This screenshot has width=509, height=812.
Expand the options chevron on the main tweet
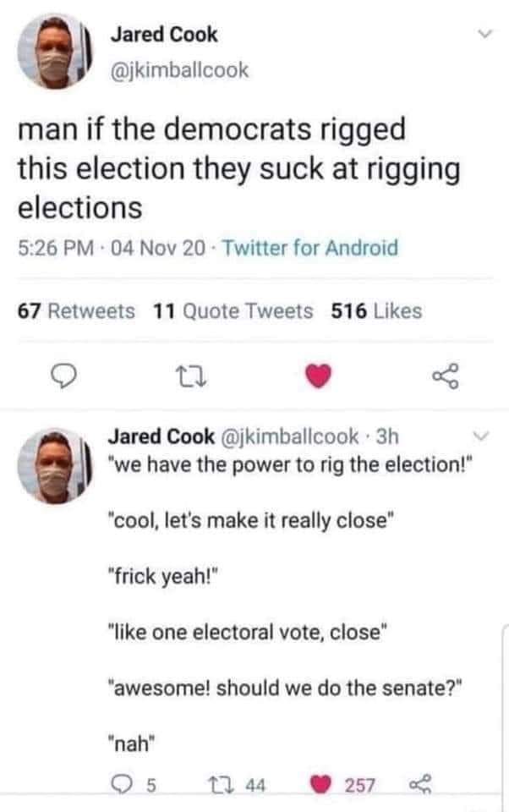coord(484,34)
